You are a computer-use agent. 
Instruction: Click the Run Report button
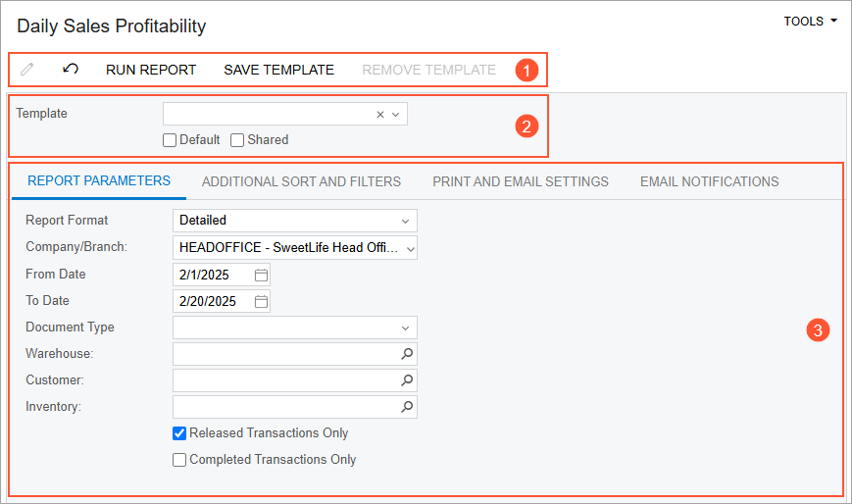click(x=151, y=70)
